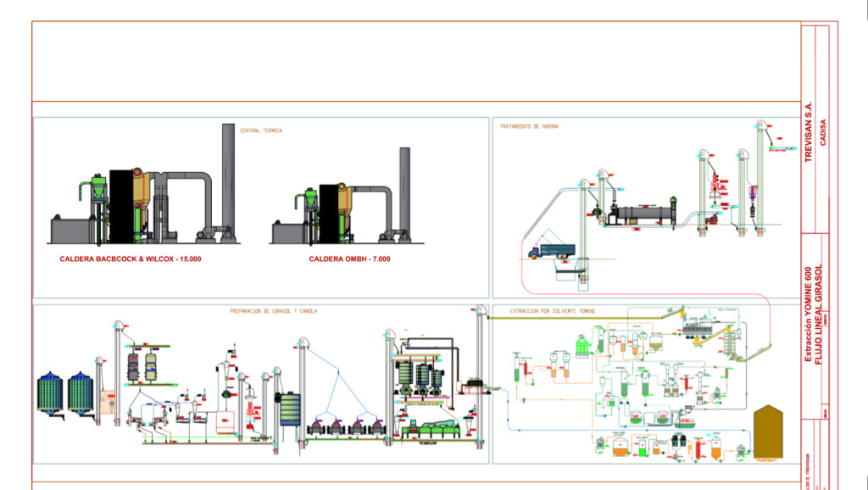Select the green cooling tower in extraction section
This screenshot has width=868, height=490.
[x=581, y=347]
